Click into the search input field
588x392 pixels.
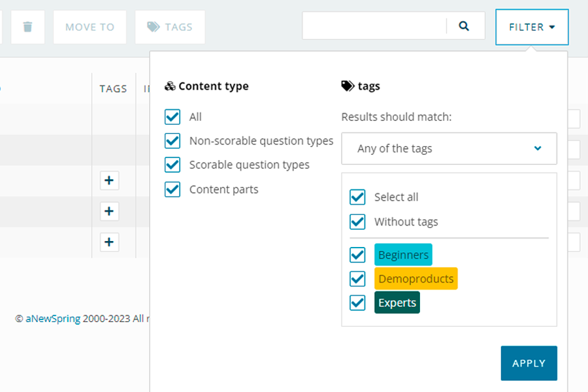coord(374,26)
